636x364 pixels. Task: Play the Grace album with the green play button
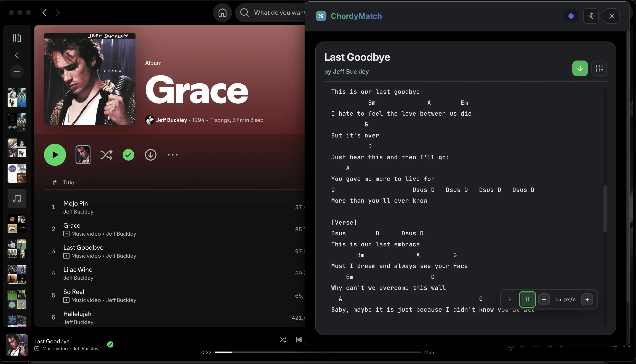coord(55,155)
